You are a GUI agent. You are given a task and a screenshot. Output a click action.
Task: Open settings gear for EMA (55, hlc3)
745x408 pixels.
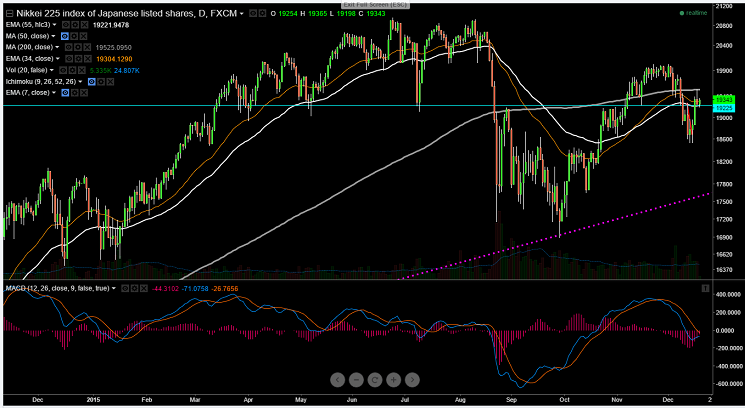(75, 25)
